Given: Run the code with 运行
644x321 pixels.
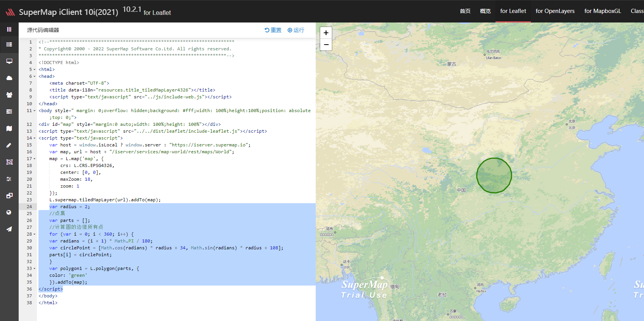Looking at the screenshot, I should 296,30.
